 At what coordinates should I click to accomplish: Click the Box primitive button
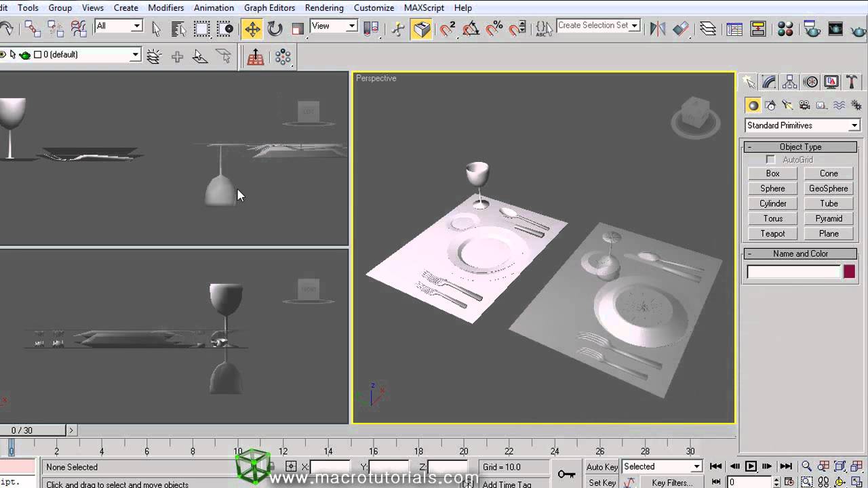(773, 174)
